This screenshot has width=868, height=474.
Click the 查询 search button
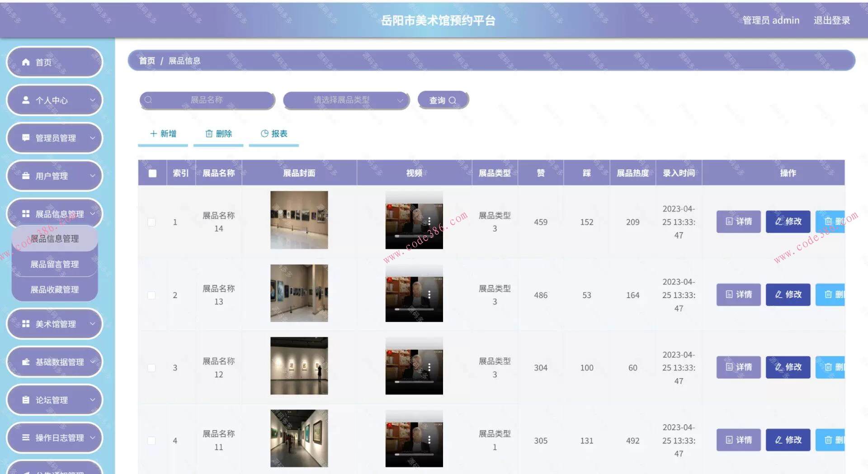(x=442, y=100)
